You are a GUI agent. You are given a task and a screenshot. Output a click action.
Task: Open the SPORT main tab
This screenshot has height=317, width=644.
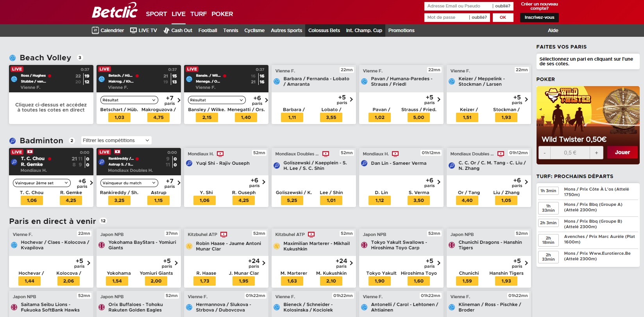click(156, 14)
